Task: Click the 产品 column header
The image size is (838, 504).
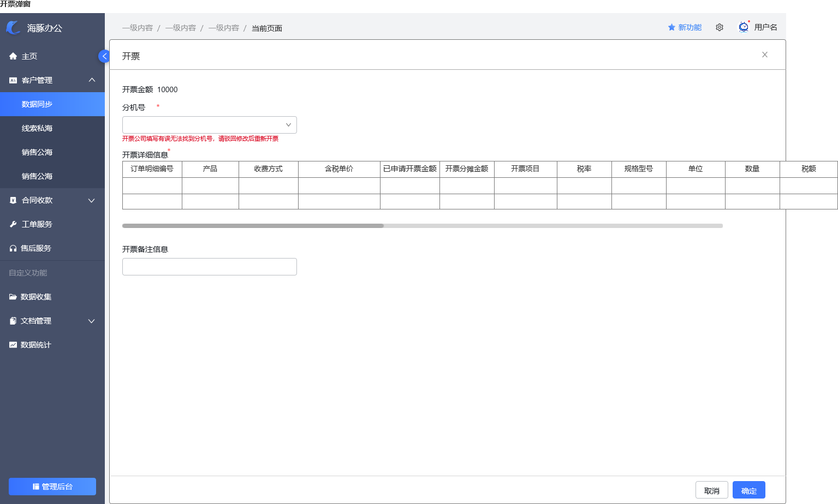Action: point(210,169)
